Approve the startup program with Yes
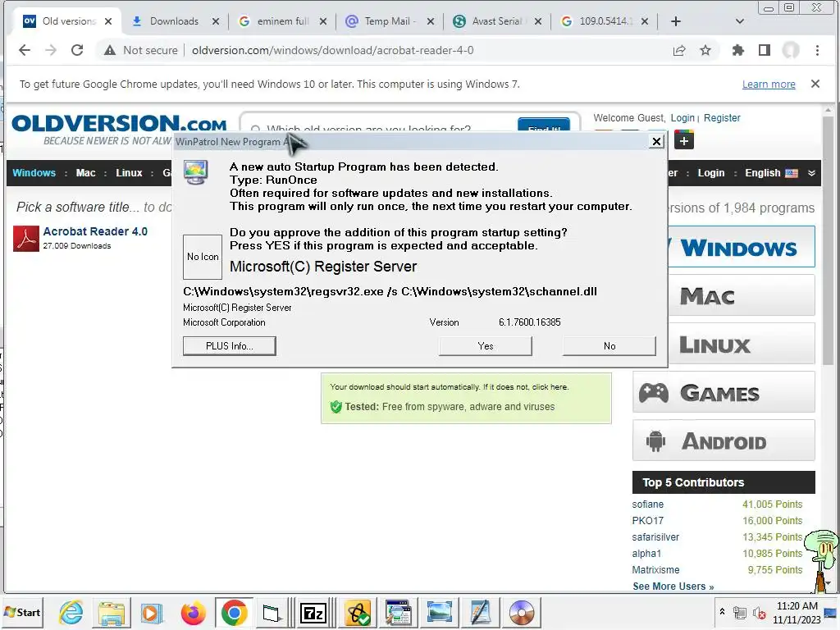The width and height of the screenshot is (840, 630). (x=486, y=346)
